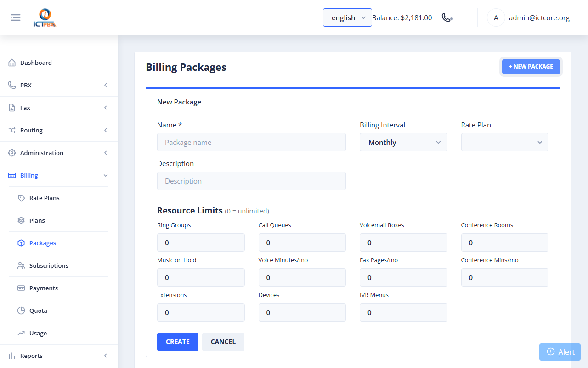This screenshot has width=588, height=368.
Task: Click the Extensions limit field
Action: tap(201, 312)
